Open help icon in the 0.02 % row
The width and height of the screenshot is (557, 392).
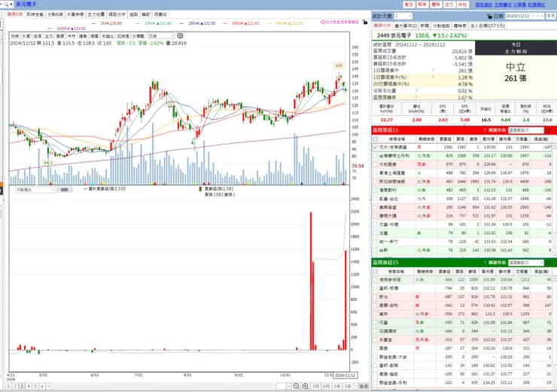click(x=416, y=91)
